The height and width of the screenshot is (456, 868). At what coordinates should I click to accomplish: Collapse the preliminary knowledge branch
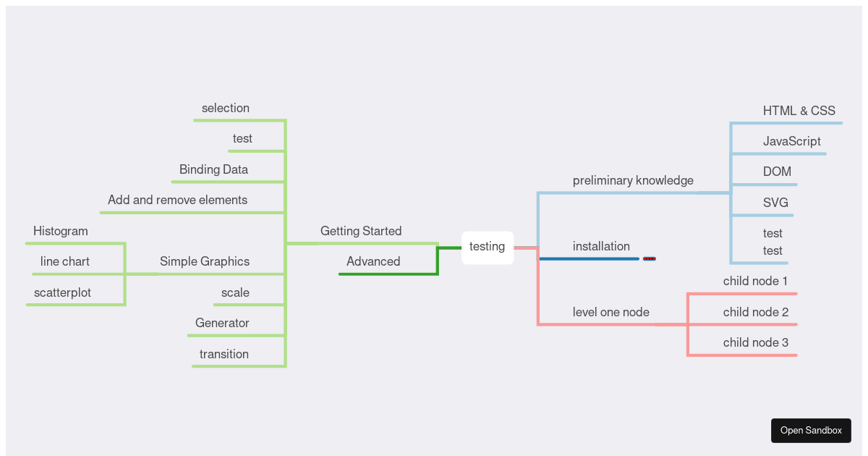click(633, 180)
